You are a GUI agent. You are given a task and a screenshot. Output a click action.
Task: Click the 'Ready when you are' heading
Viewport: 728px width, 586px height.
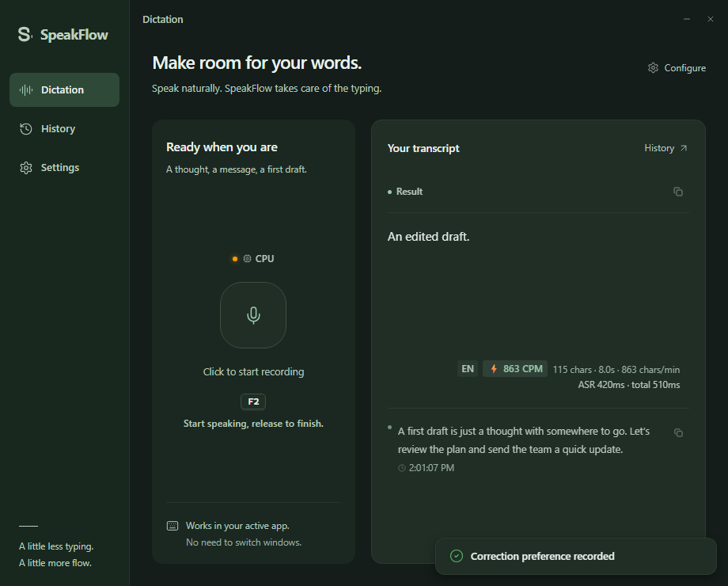[x=222, y=147]
